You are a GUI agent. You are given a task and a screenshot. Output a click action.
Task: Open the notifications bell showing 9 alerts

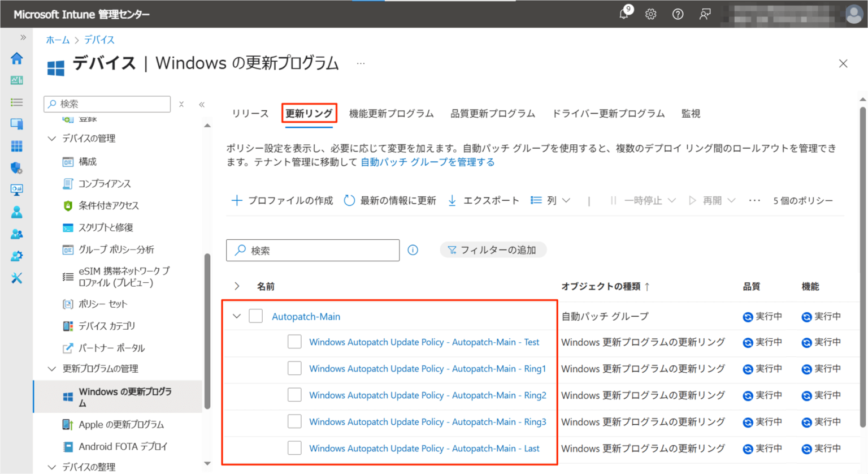623,14
